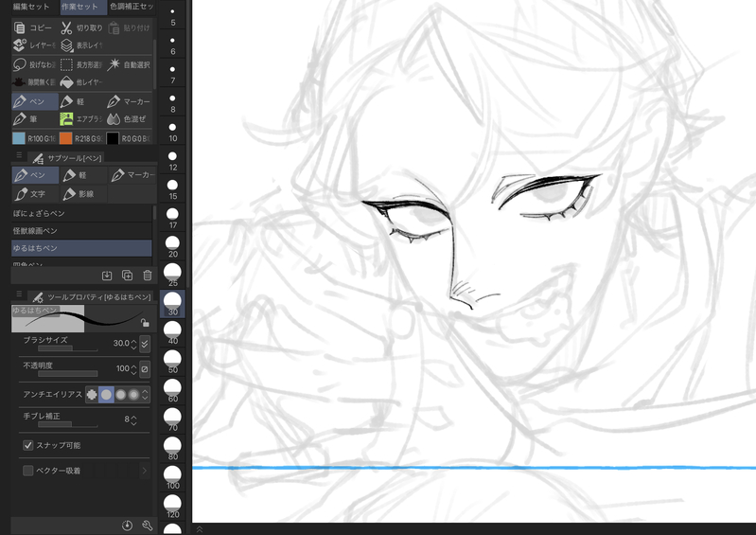
Task: Expand the ベクター吸着 options arrow
Action: [x=144, y=471]
